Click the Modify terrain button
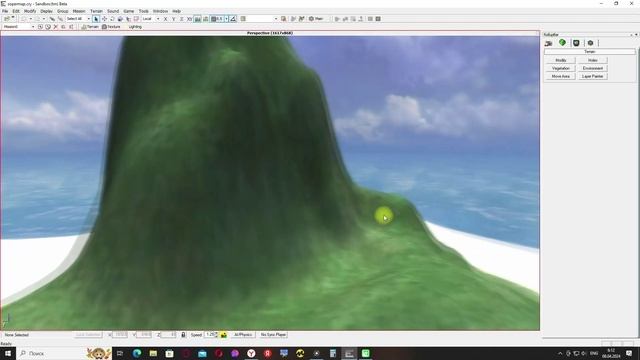This screenshot has height=360, width=640. click(x=560, y=60)
